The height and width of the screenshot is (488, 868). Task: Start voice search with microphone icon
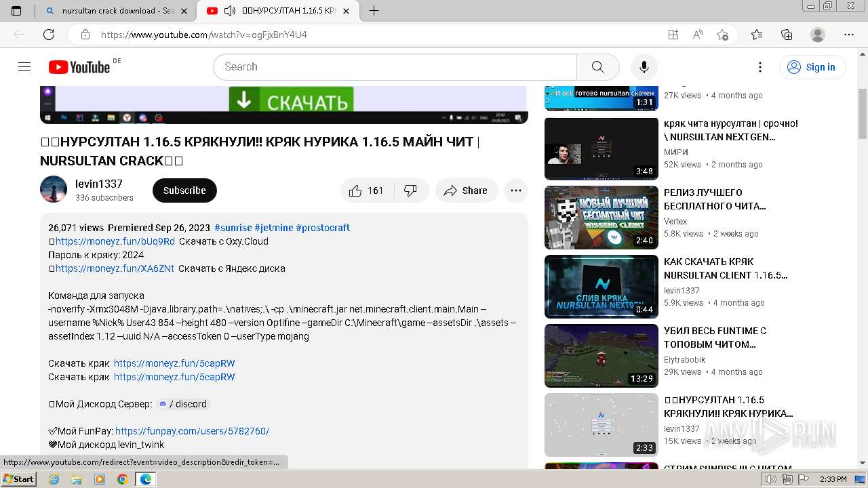click(x=644, y=66)
